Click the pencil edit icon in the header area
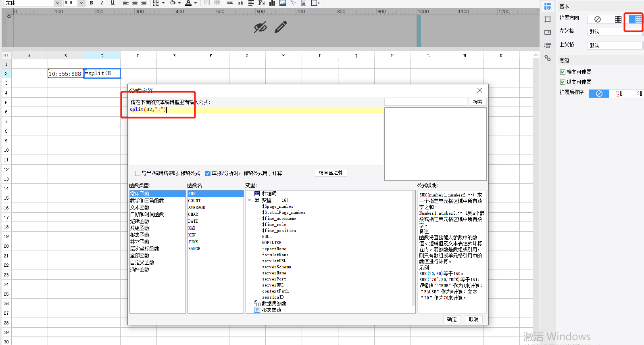 click(x=281, y=27)
